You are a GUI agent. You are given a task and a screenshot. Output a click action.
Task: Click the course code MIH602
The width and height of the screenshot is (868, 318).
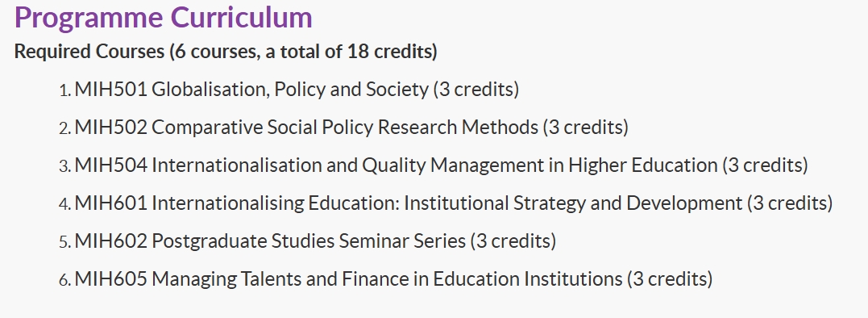(111, 241)
